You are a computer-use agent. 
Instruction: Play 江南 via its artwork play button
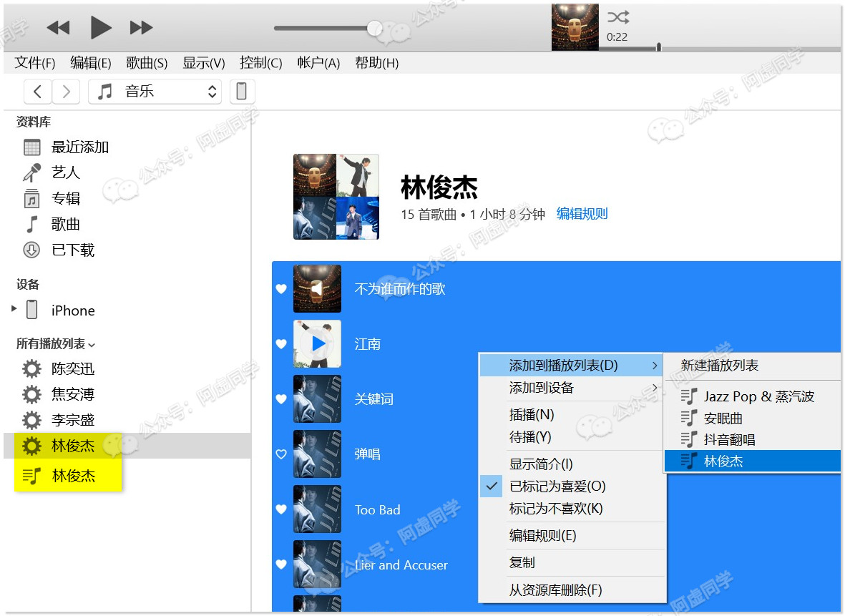click(318, 344)
